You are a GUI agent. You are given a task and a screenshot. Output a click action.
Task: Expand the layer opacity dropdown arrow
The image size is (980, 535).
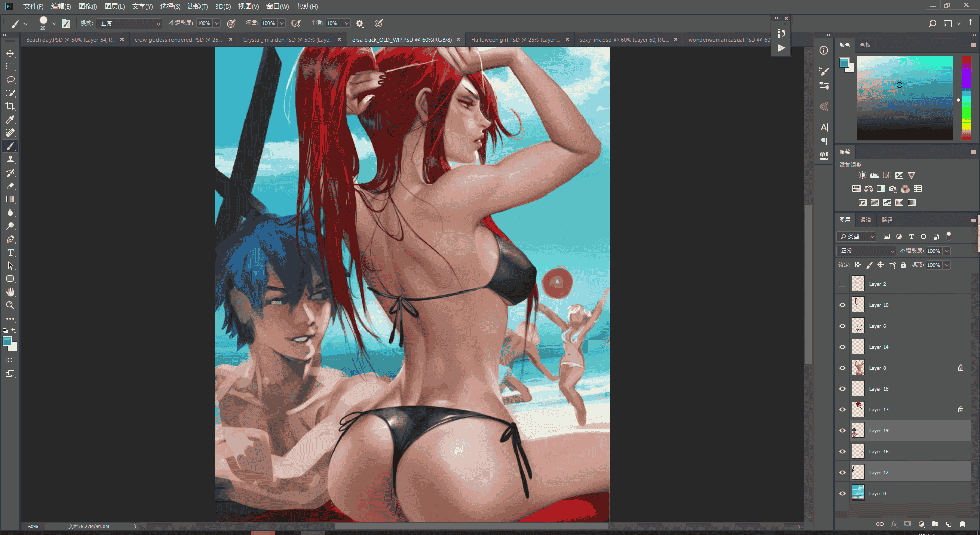pyautogui.click(x=947, y=251)
